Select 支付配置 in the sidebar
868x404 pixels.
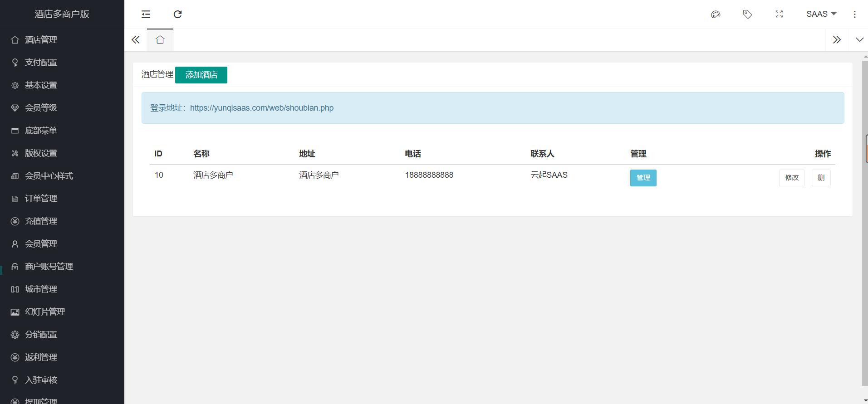(41, 63)
